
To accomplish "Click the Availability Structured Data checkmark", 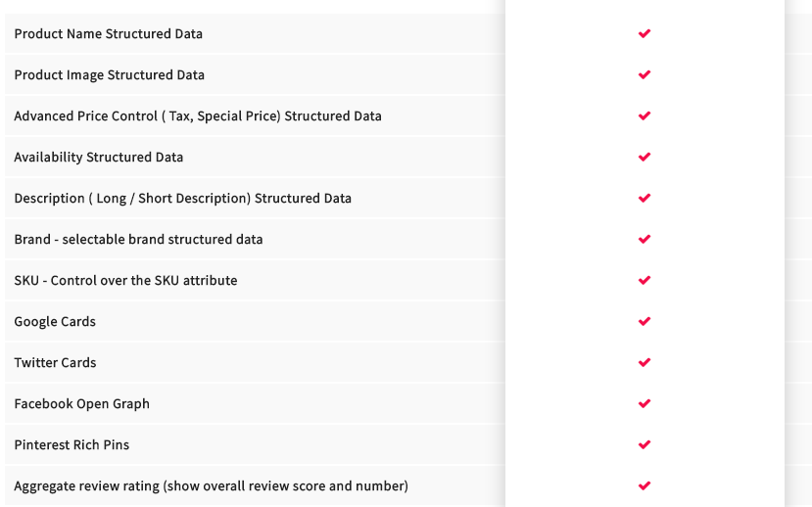I will tap(645, 158).
